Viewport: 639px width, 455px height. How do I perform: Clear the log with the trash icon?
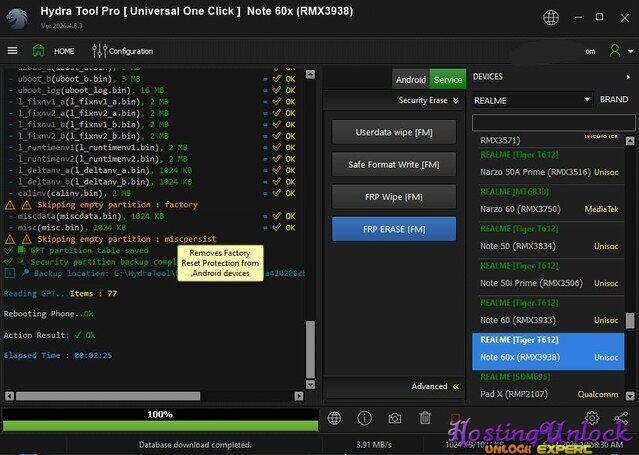tap(425, 418)
